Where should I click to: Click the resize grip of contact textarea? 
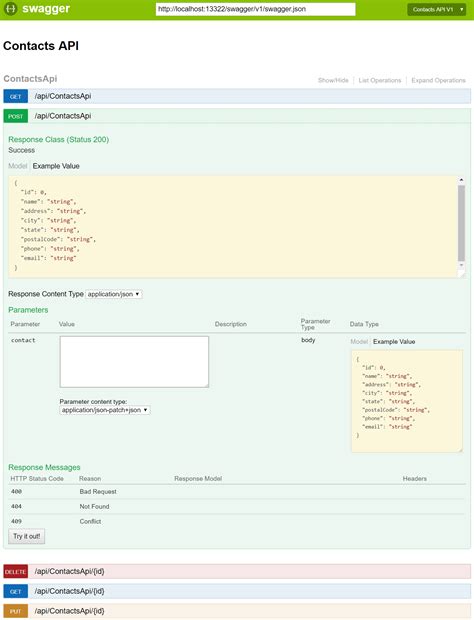click(x=206, y=385)
